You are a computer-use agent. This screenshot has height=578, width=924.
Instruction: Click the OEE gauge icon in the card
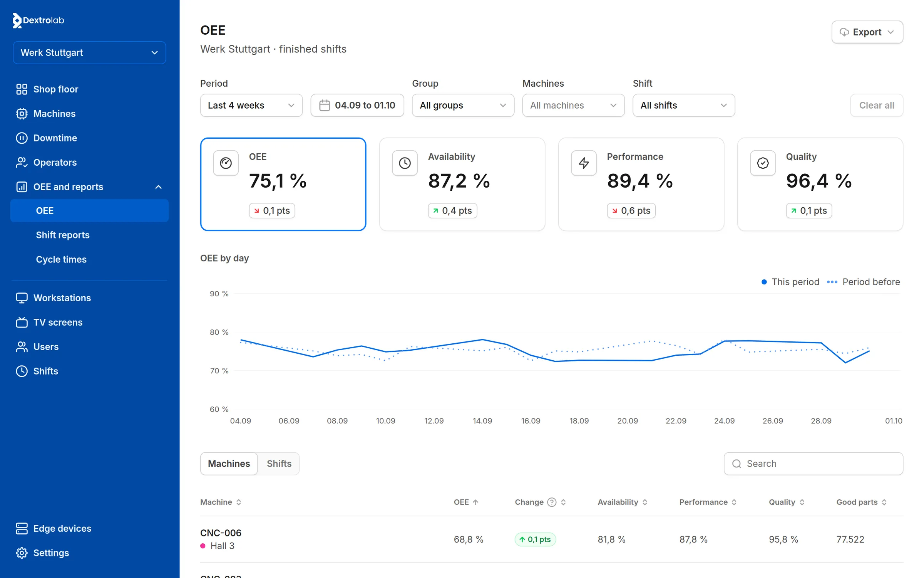pos(226,163)
